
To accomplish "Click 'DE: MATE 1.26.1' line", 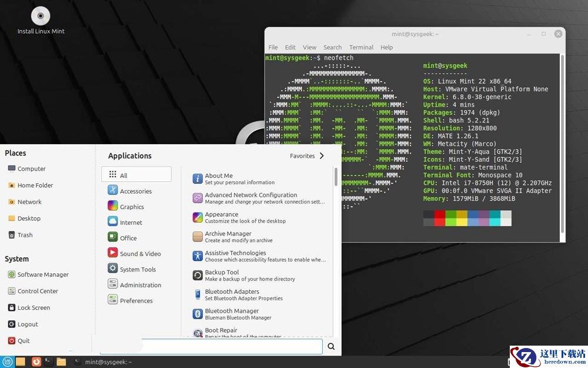I will point(451,136).
